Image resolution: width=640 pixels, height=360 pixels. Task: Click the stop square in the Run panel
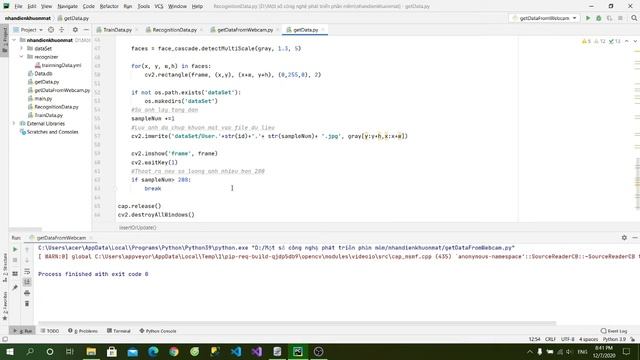[15, 260]
